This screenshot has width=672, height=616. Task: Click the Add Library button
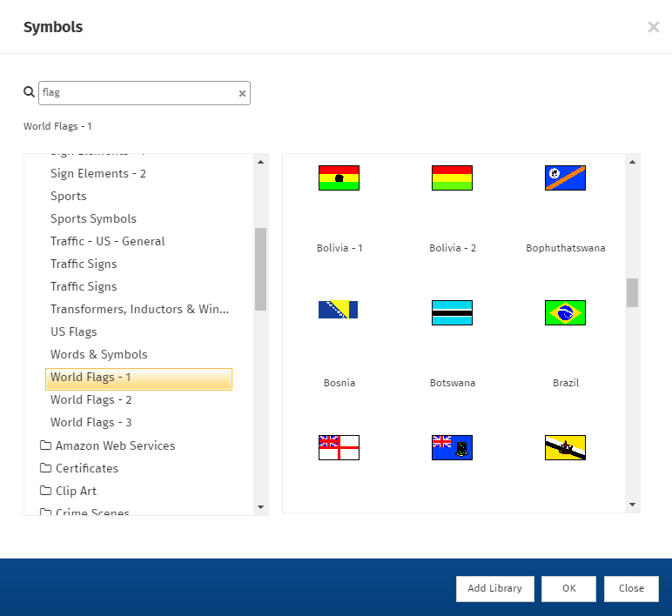coord(494,589)
